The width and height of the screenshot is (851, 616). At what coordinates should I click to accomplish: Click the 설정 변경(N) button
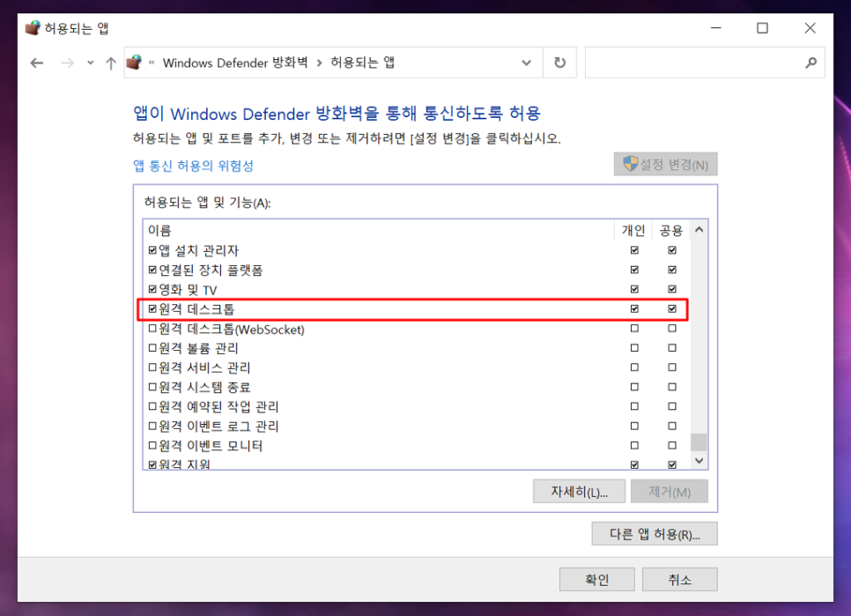[x=665, y=164]
